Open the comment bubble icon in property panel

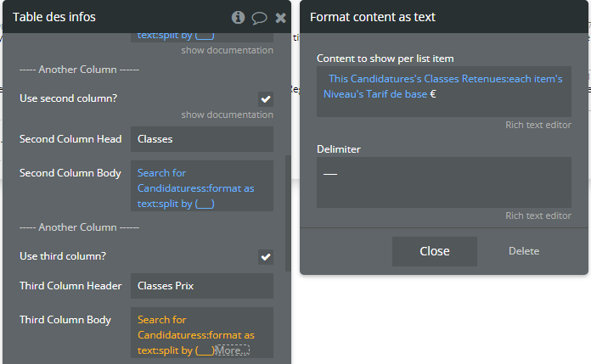coord(260,17)
